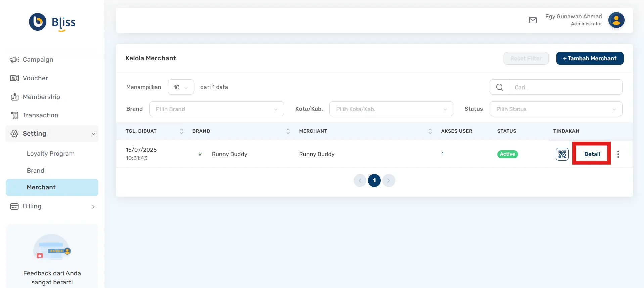Click the user profile avatar
The height and width of the screenshot is (288, 644).
tap(616, 20)
